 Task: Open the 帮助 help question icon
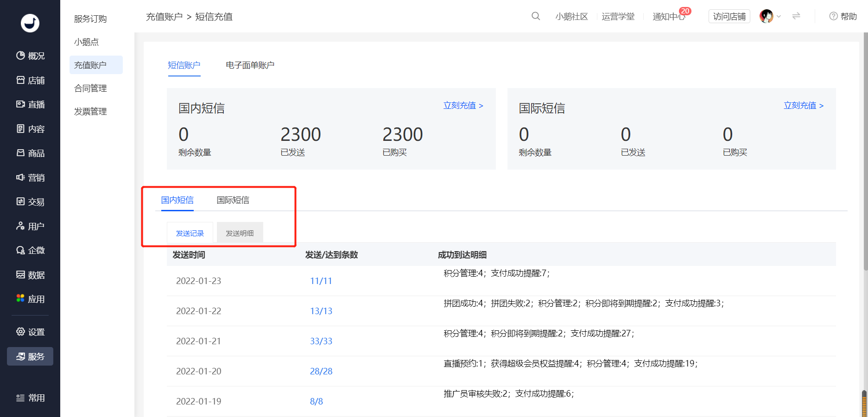tap(843, 16)
